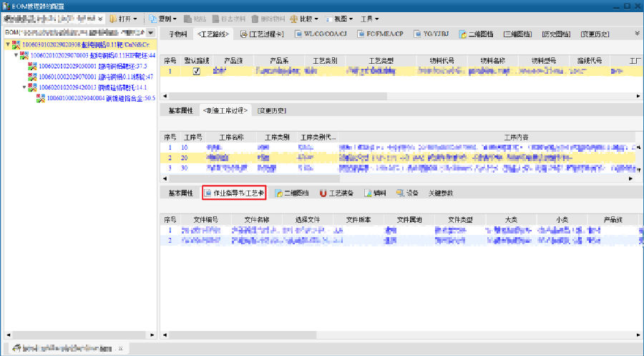Open the WL/CG/COA/CJ document tab icon
Screen dimensions: 644x356
[x=298, y=34]
